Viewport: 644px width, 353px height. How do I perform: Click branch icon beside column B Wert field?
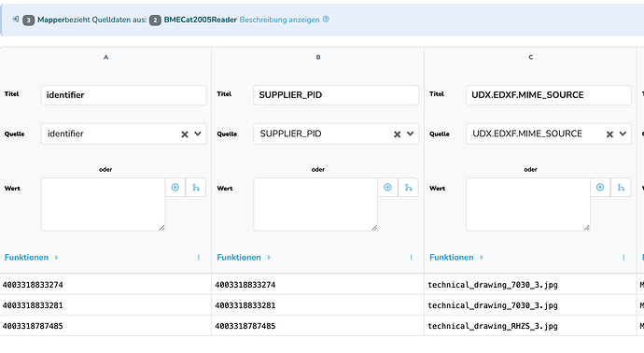(x=408, y=188)
